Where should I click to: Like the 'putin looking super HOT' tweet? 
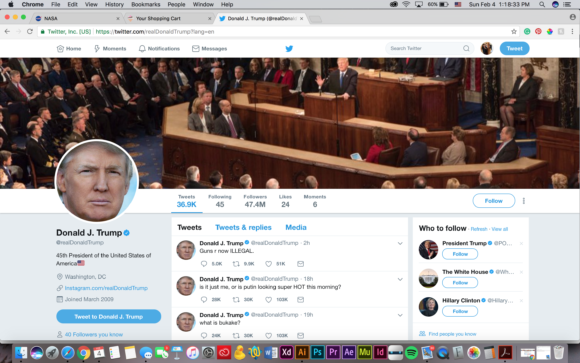[269, 300]
